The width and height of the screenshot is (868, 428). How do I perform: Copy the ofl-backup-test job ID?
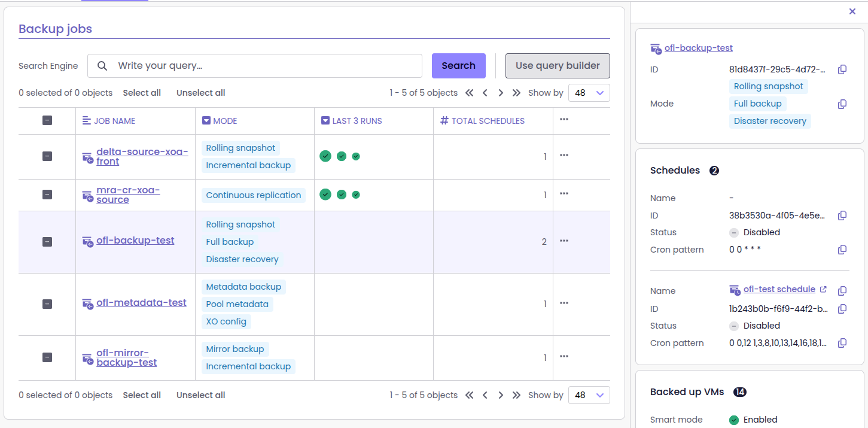click(x=842, y=69)
